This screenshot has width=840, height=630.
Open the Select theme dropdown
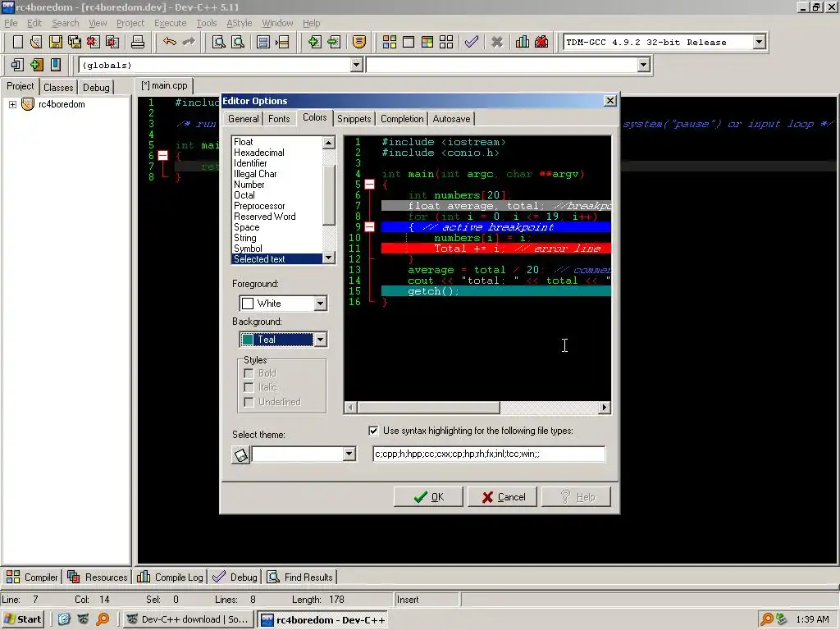pyautogui.click(x=349, y=454)
